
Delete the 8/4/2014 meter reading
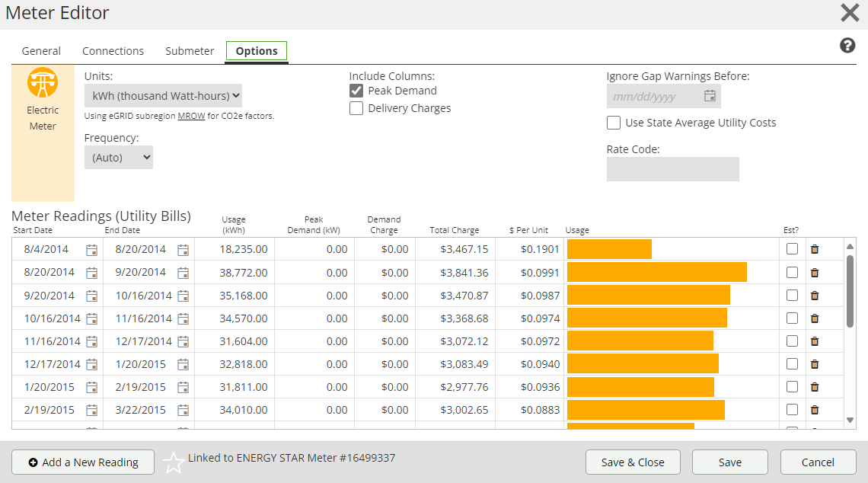click(x=814, y=249)
